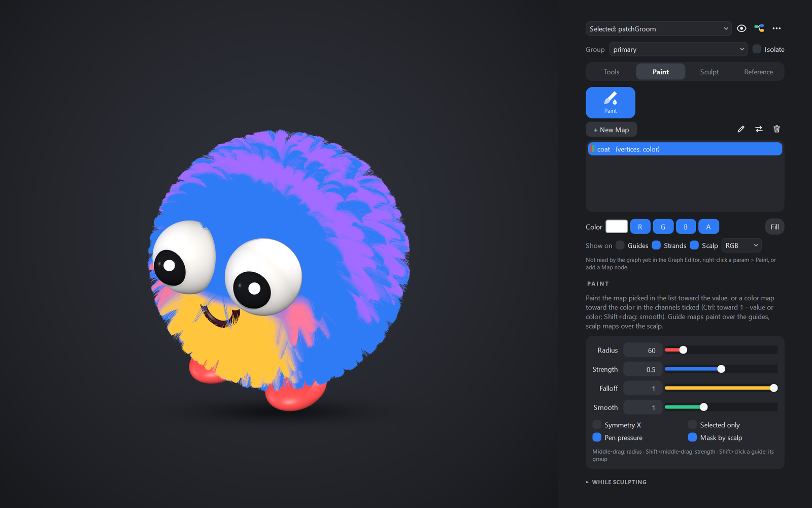Click the swap map arrows icon
The image size is (812, 508).
click(759, 129)
